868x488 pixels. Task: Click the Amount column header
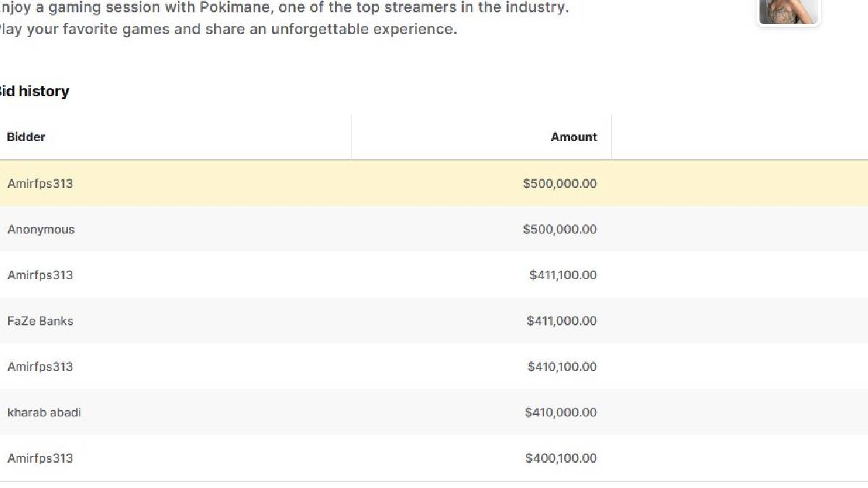574,137
